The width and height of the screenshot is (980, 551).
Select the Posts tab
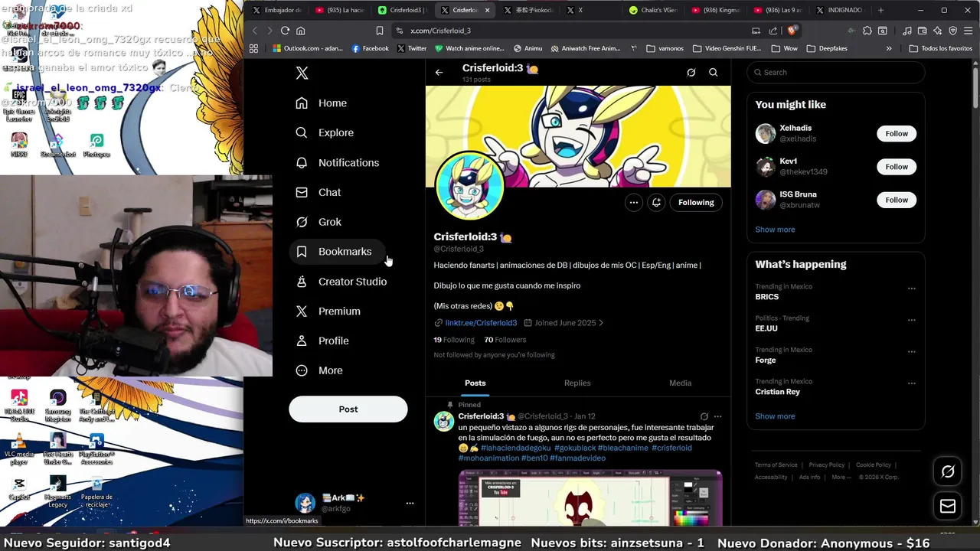475,383
